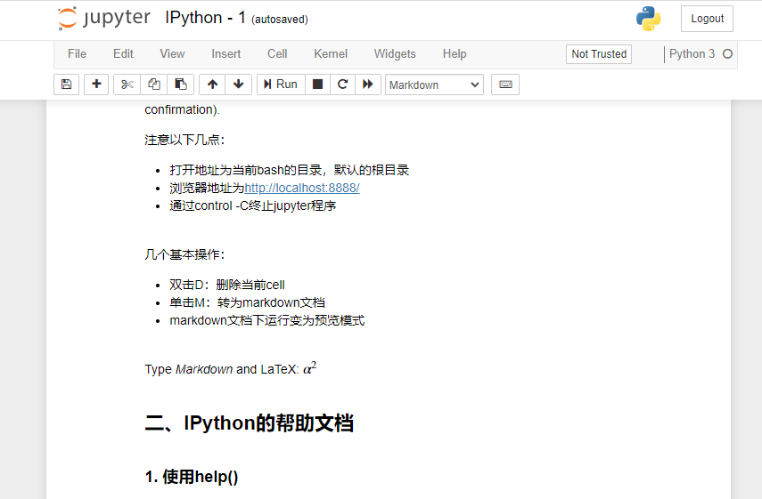Select the 二、IPython的帮助文档 heading
Screen dimensions: 762x499
(x=249, y=423)
